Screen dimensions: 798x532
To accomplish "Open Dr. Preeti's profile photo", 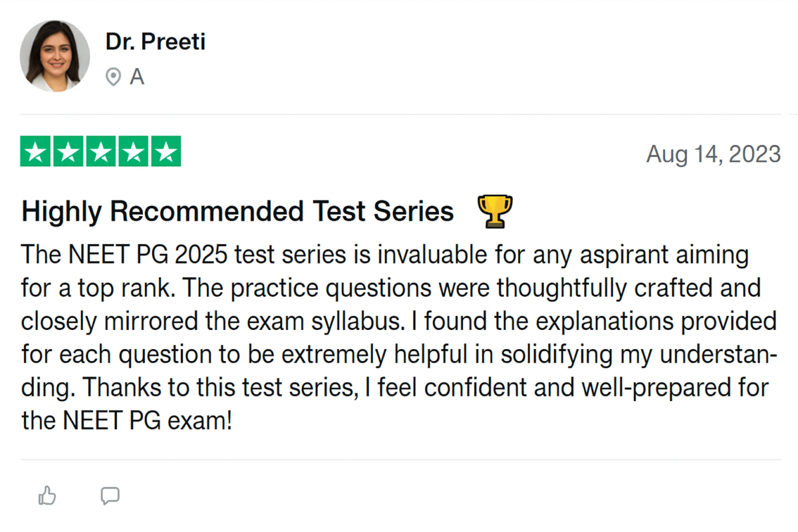I will (x=55, y=55).
